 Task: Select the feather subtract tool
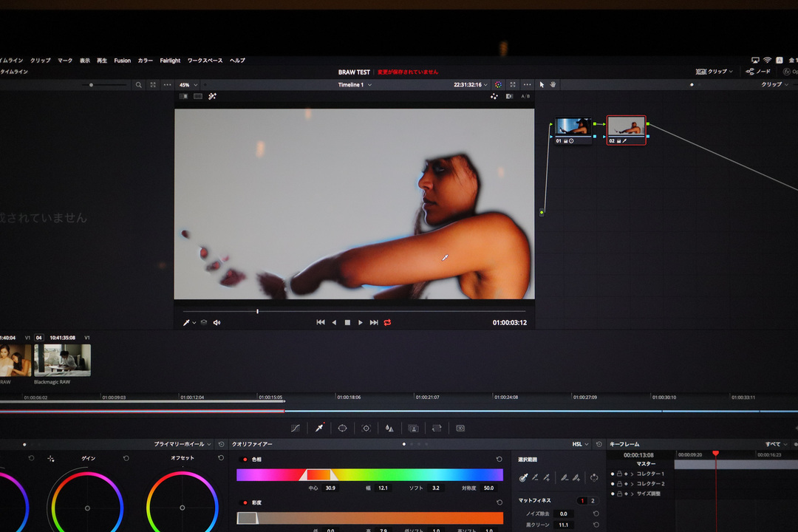click(x=565, y=477)
